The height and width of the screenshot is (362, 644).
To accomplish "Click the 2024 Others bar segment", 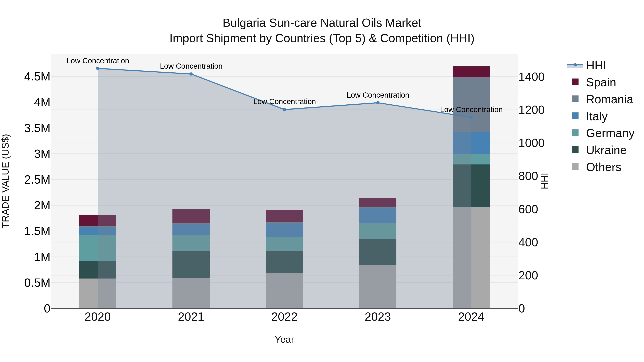I will coord(471,258).
